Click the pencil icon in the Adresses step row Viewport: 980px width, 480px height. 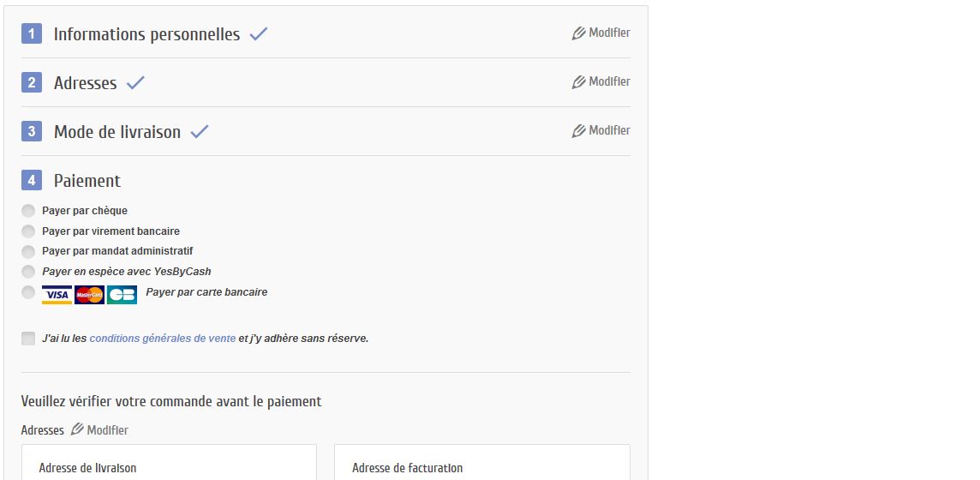[x=579, y=82]
